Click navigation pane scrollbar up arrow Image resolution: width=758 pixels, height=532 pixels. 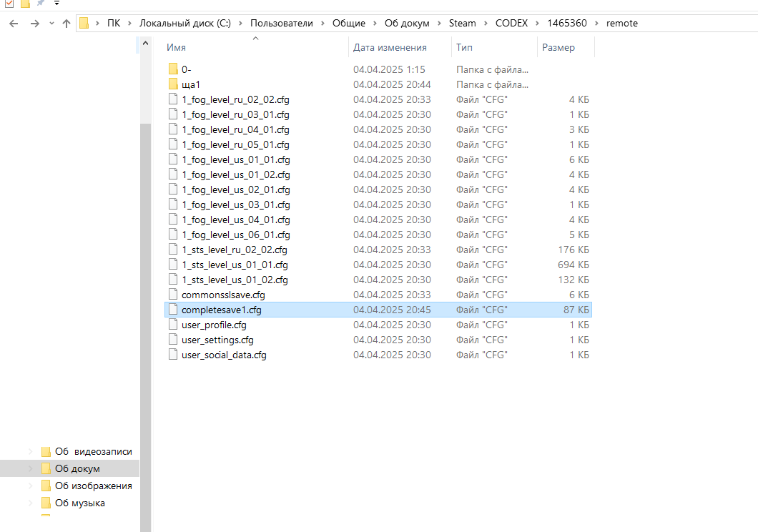[x=145, y=43]
